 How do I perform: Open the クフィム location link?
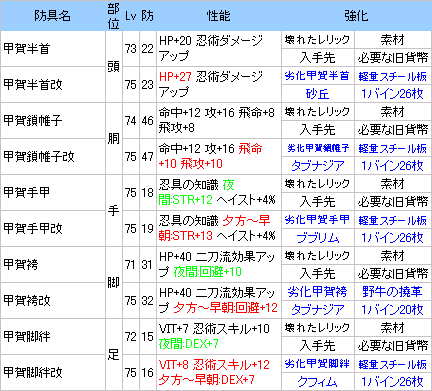point(317,382)
